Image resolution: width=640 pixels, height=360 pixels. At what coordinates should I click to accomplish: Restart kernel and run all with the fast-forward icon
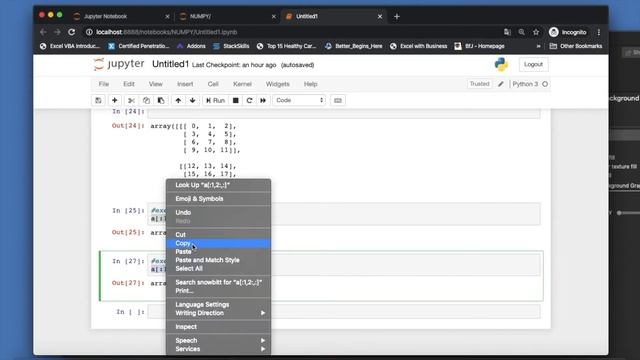point(263,100)
